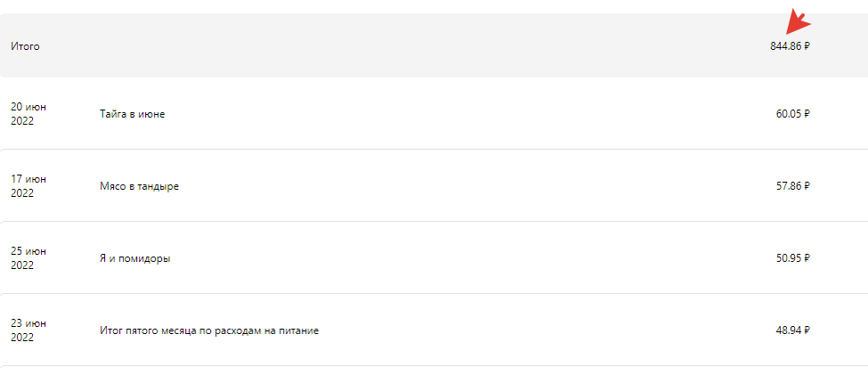Click the 17 июн 2022 date
Image resolution: width=868 pixels, height=375 pixels.
click(28, 186)
